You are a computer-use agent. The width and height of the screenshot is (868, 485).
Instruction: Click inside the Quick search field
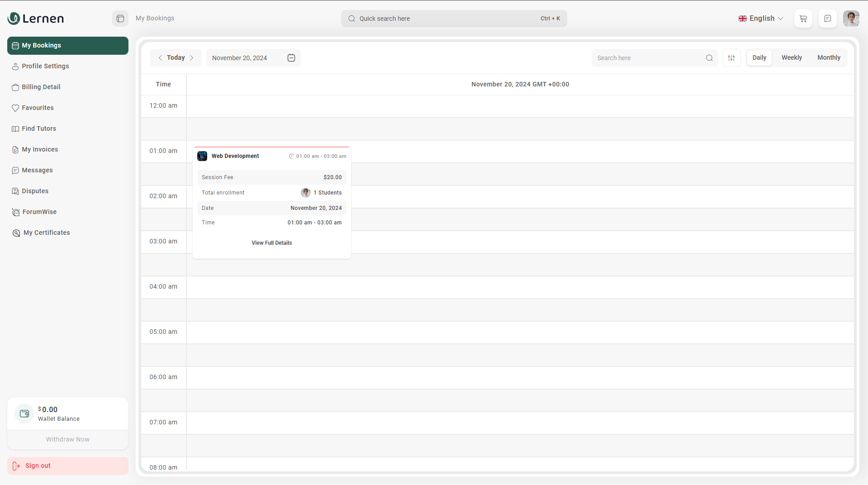click(452, 18)
